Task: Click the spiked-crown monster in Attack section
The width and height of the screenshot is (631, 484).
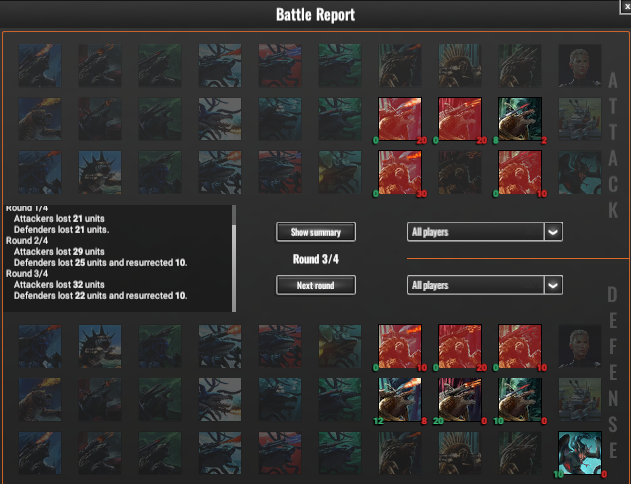Action: (x=100, y=173)
